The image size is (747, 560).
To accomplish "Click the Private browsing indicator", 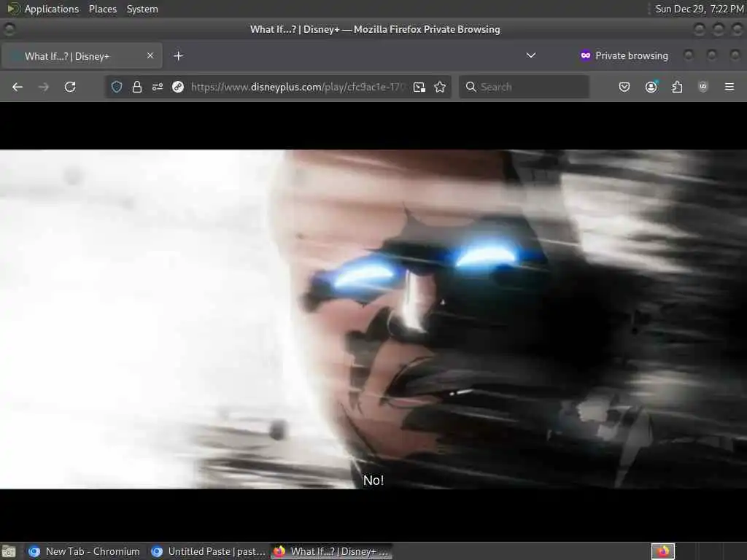I will (x=624, y=55).
